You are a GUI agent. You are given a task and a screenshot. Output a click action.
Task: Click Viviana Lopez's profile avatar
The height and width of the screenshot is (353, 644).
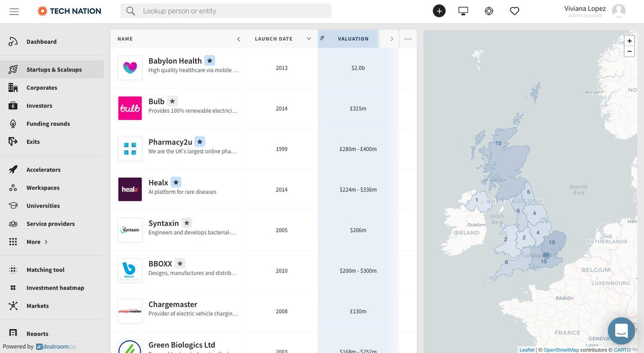point(619,11)
